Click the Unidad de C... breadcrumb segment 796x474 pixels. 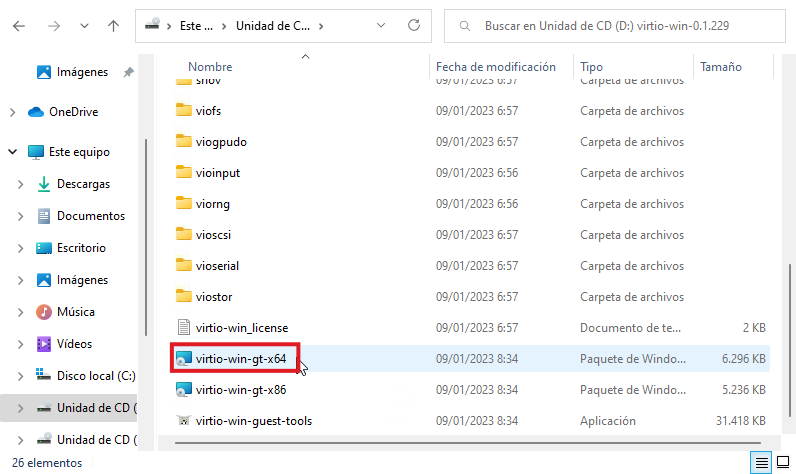click(272, 25)
